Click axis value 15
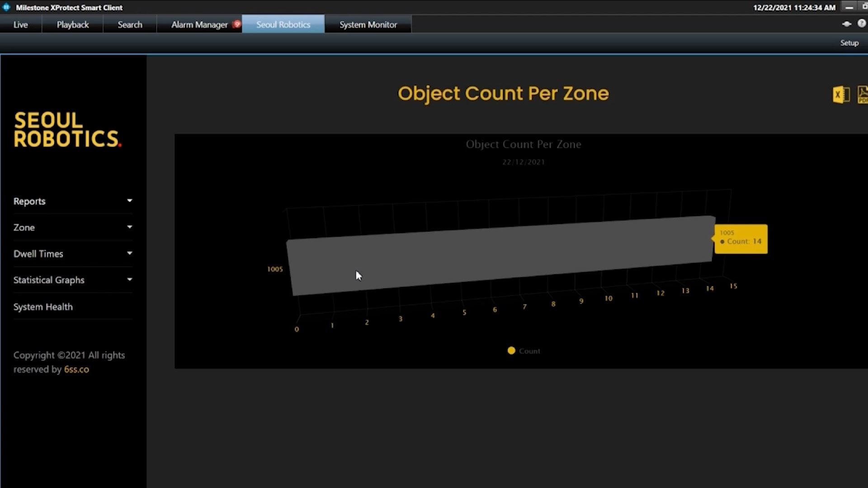The width and height of the screenshot is (868, 488). (x=733, y=286)
